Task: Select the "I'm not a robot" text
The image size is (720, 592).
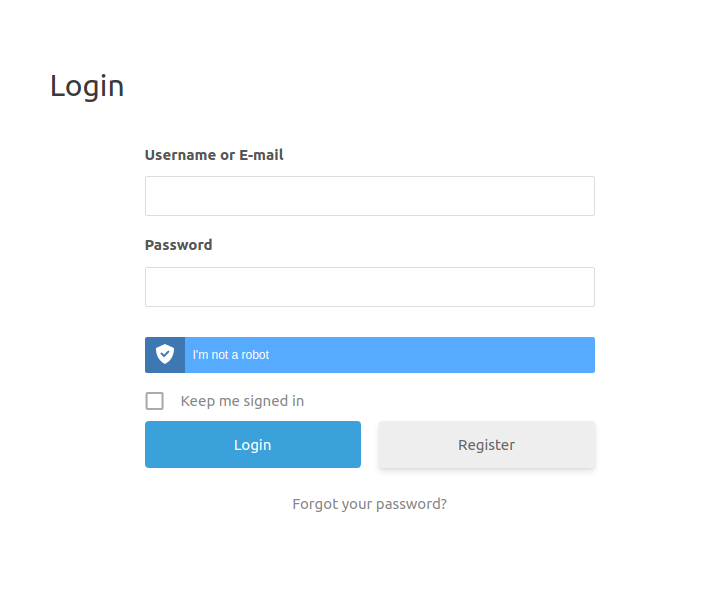Action: point(231,355)
